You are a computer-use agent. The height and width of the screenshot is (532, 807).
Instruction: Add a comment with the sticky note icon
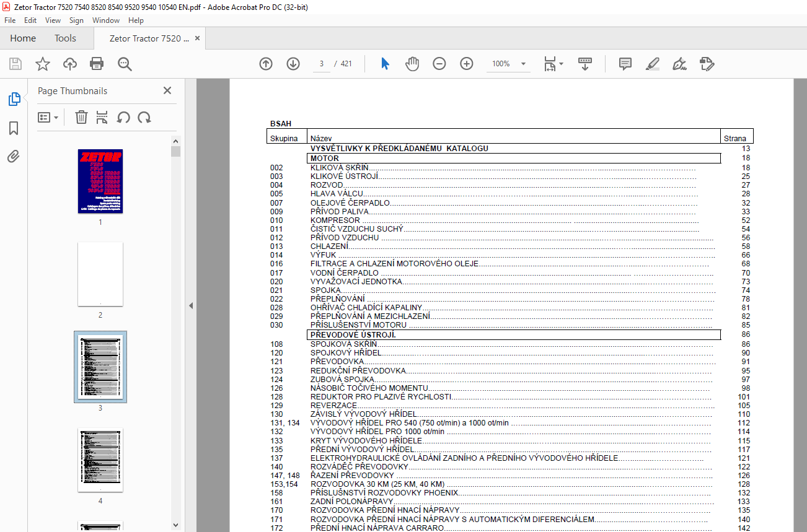coord(625,64)
